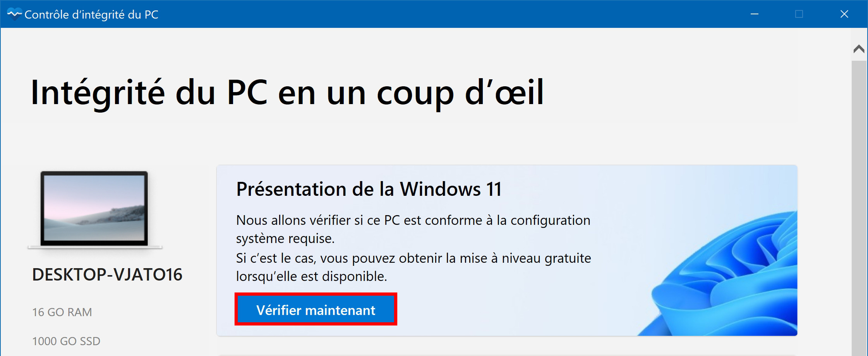Click the 16 GO RAM specification
The height and width of the screenshot is (356, 868).
62,312
